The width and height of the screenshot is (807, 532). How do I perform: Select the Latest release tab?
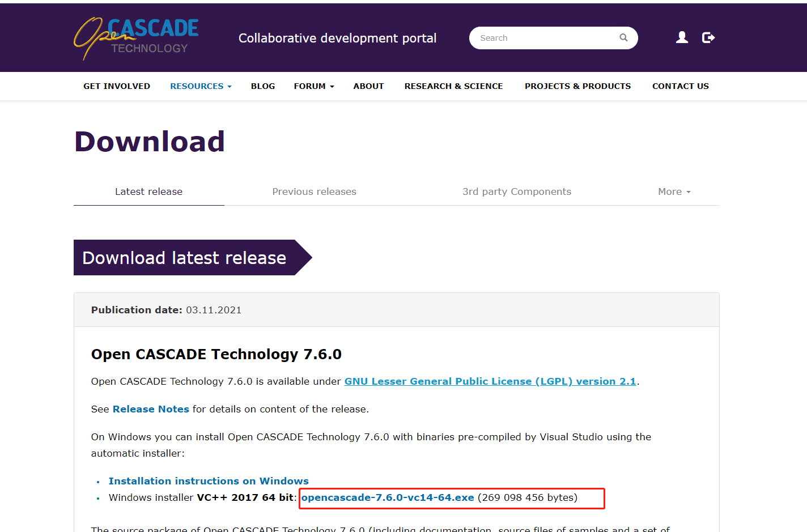pos(148,191)
